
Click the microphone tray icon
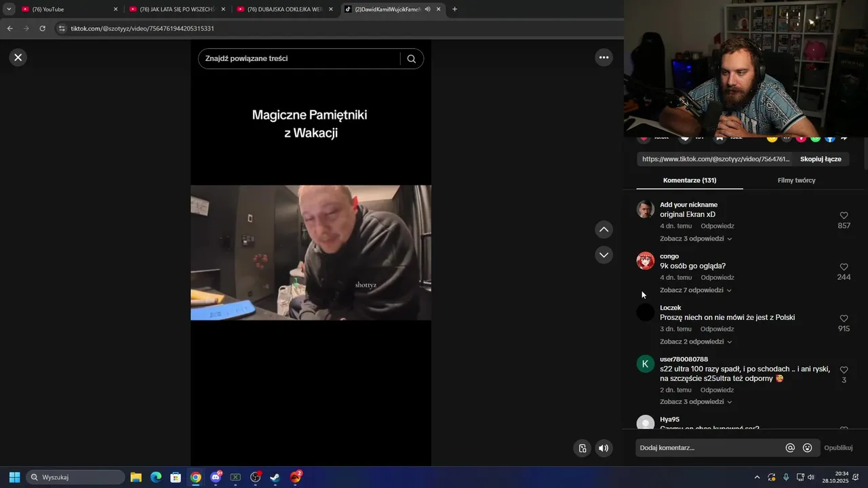point(786,477)
